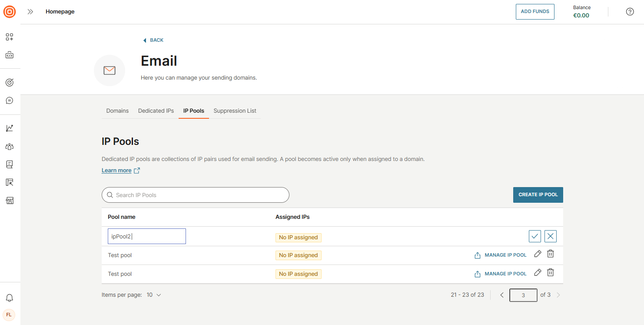Confirm pool name with checkmark button
Screen dimensions: 644x325
pyautogui.click(x=535, y=236)
